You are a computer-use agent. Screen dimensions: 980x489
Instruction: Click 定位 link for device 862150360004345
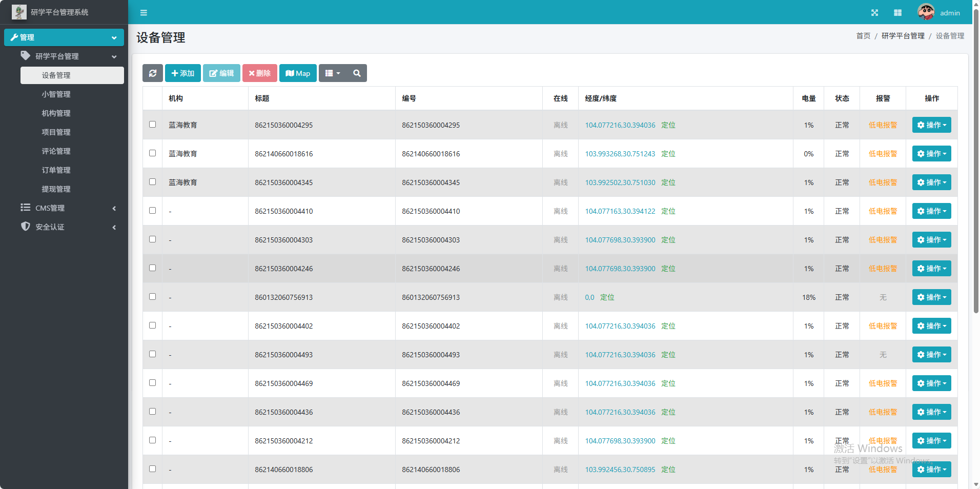[668, 182]
